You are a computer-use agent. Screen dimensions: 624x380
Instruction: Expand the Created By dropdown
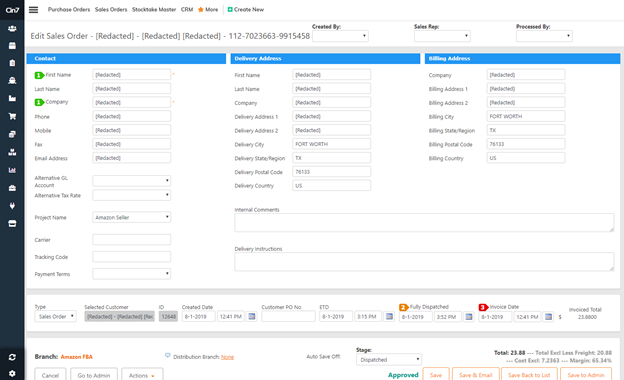340,36
